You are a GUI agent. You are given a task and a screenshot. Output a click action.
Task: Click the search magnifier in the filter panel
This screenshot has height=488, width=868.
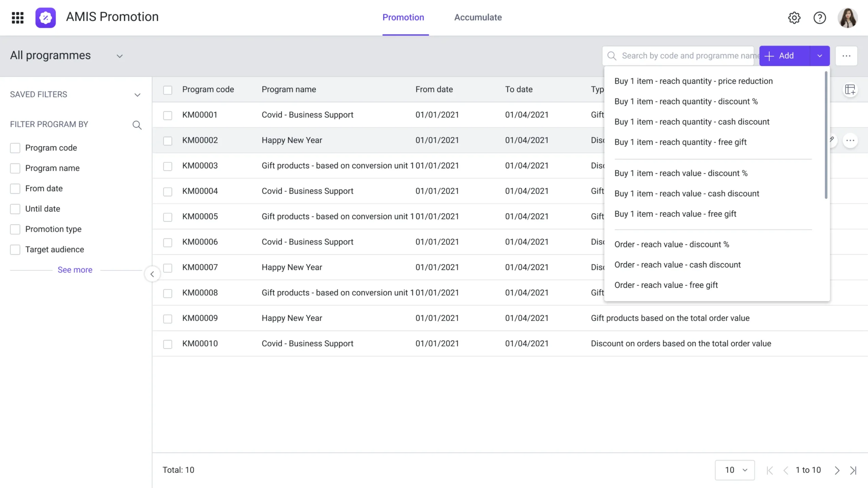click(x=137, y=125)
